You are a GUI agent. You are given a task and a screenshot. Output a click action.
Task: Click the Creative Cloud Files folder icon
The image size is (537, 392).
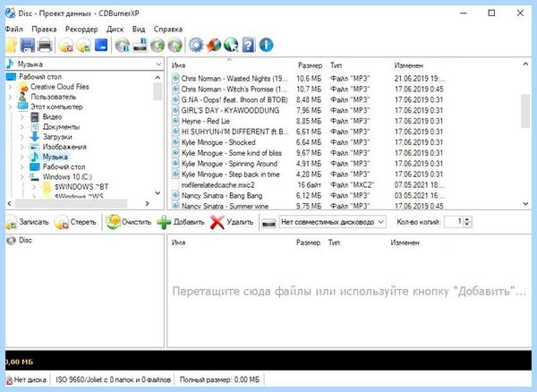[x=23, y=87]
